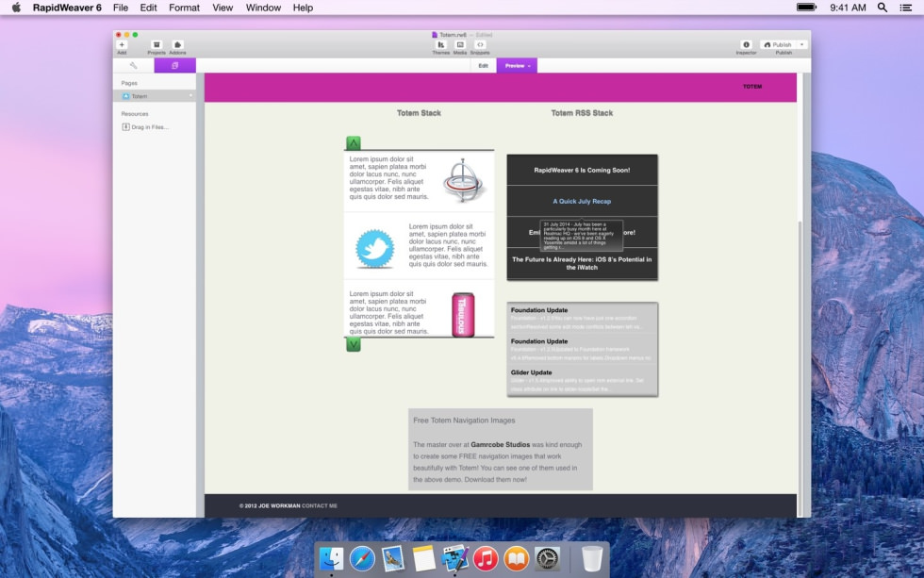Click the Add page plus icon
Image resolution: width=924 pixels, height=578 pixels.
click(122, 44)
